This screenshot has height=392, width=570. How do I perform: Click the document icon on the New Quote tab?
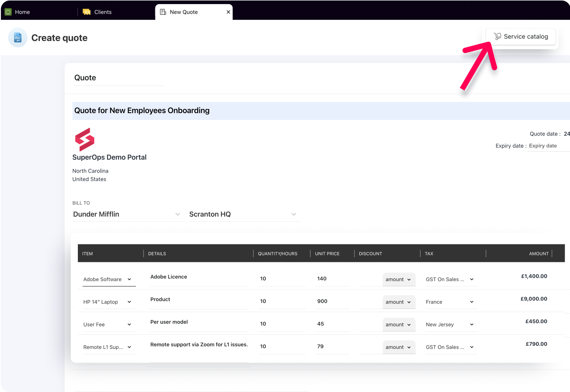point(162,12)
